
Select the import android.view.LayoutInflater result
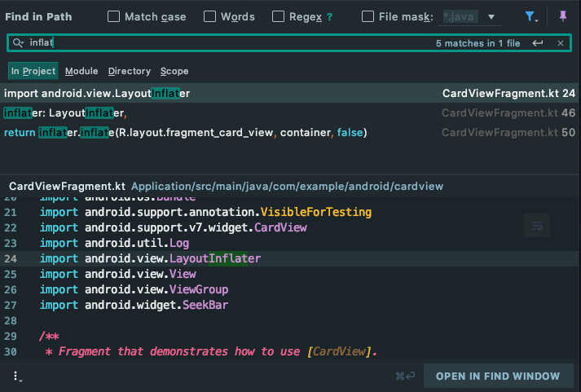click(x=290, y=94)
